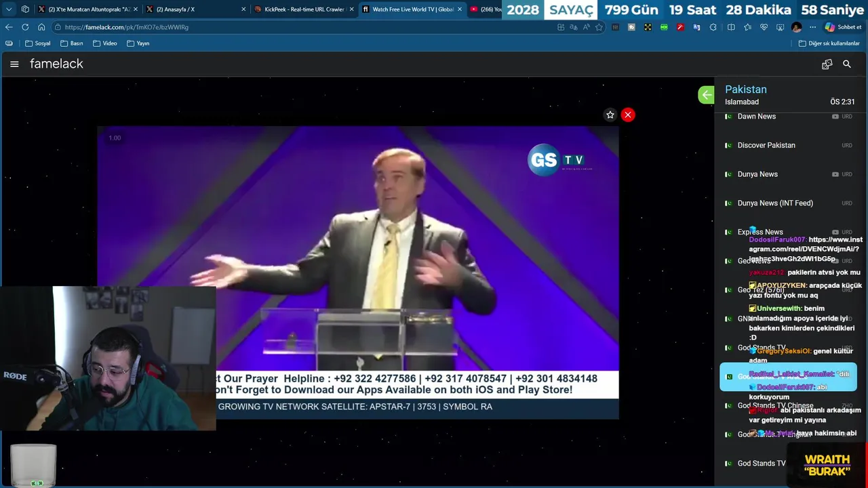This screenshot has height=488, width=868.
Task: Click the GS TV video player
Action: pyautogui.click(x=358, y=272)
